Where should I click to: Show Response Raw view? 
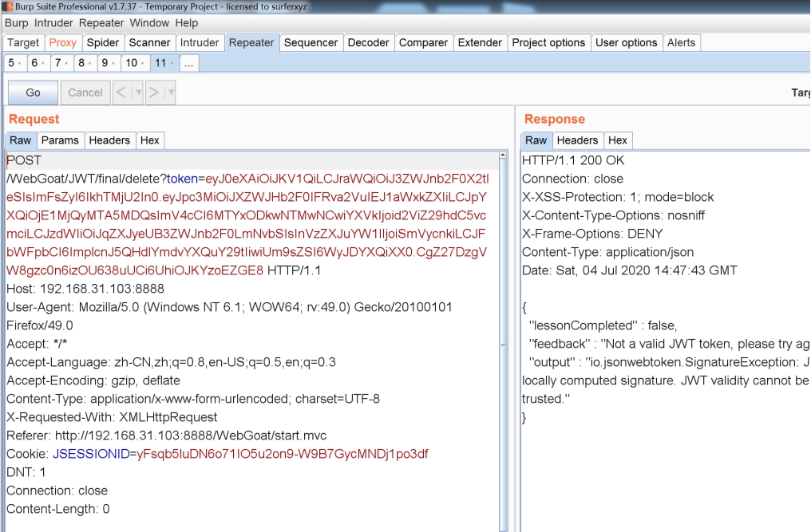click(x=536, y=140)
